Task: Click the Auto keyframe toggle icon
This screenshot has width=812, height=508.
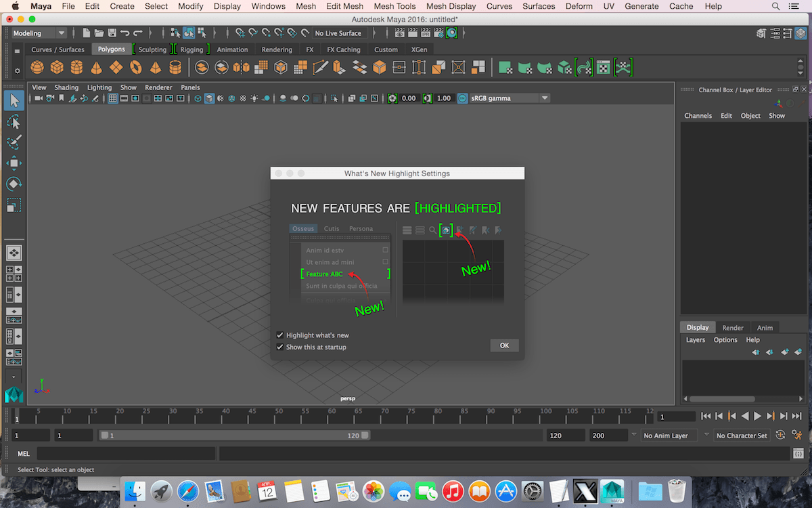Action: click(781, 435)
